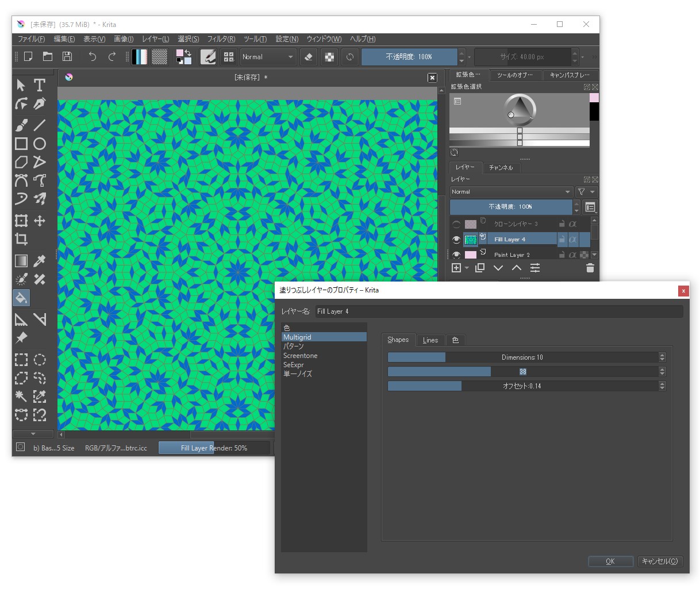
Task: Click the Save document toolbar icon
Action: (x=67, y=56)
